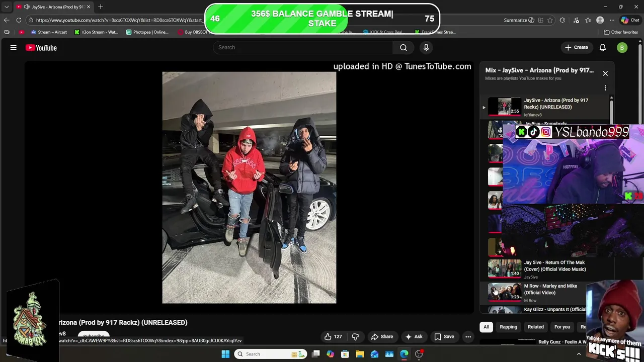644x362 pixels.
Task: Open the media playback control icon
Action: point(576,20)
